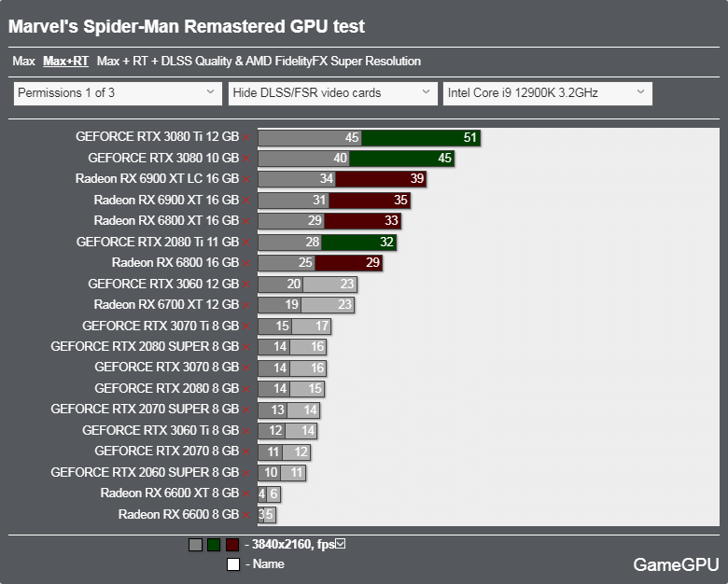Click the Name legend label

pyautogui.click(x=269, y=564)
